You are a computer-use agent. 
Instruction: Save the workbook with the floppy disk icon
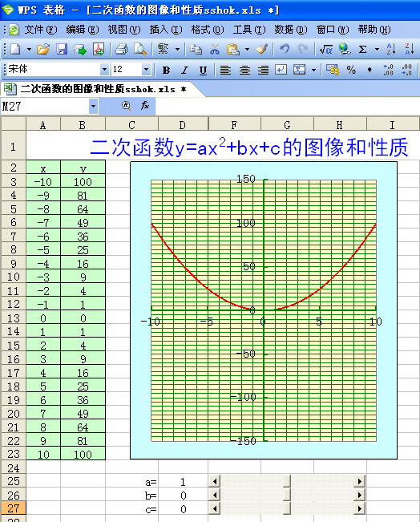coord(62,49)
